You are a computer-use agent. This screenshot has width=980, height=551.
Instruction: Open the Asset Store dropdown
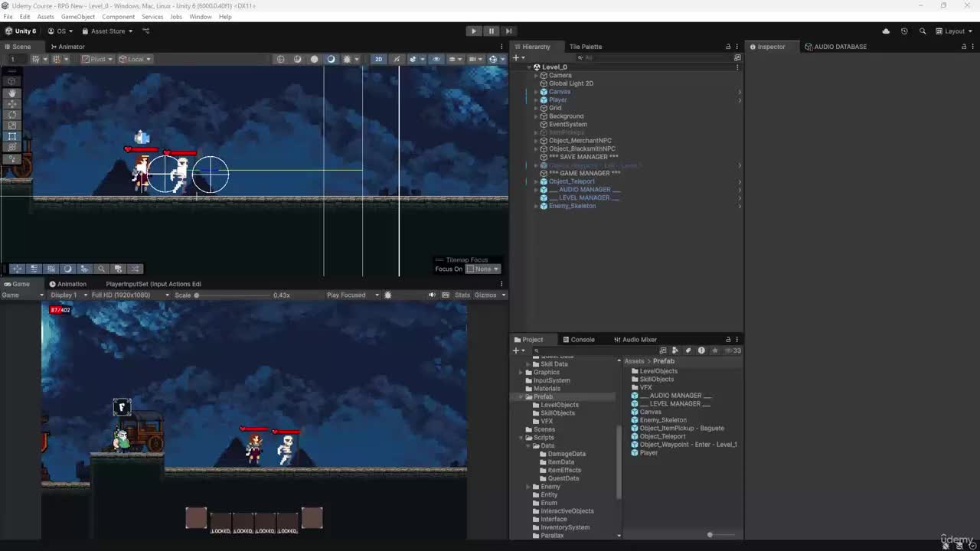(107, 31)
